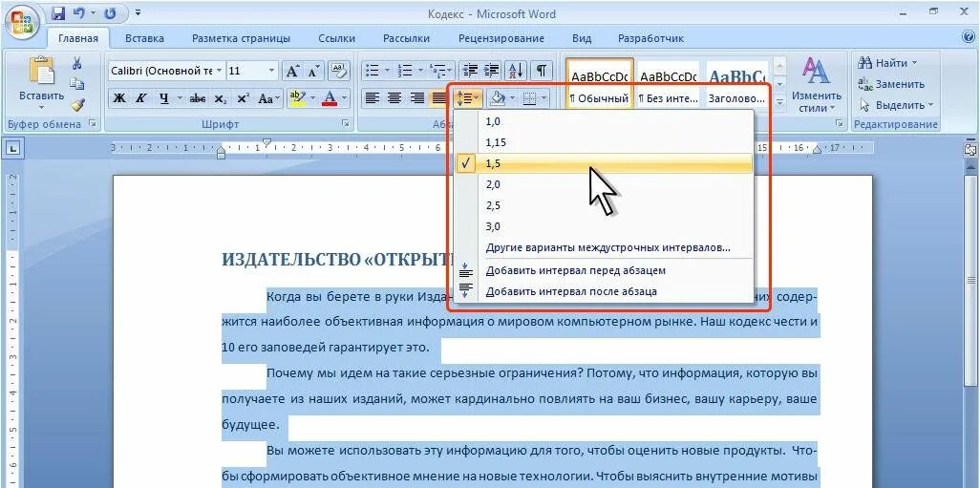This screenshot has width=980, height=488.
Task: Save document via Quick Access toolbar
Action: click(59, 13)
